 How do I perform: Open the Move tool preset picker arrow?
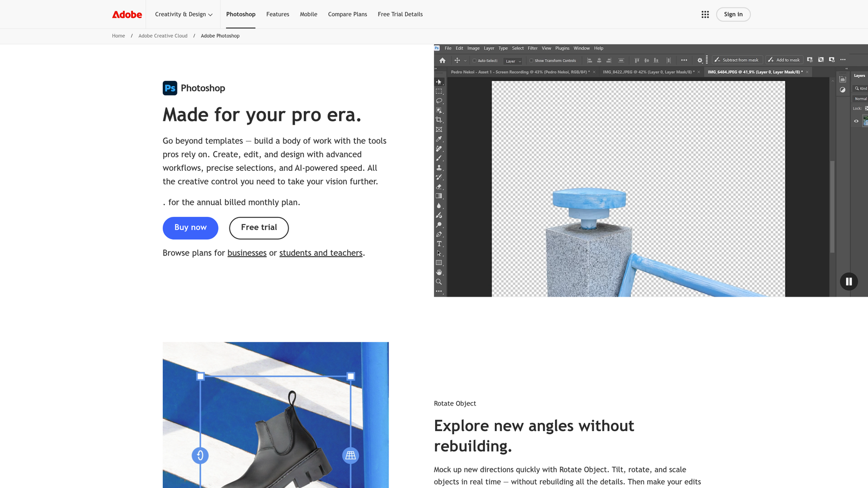[x=465, y=61]
